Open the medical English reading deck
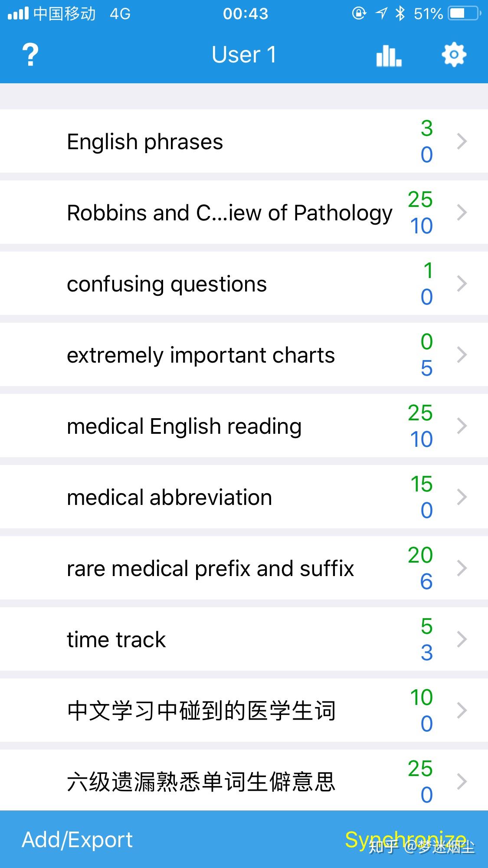The width and height of the screenshot is (488, 868). (184, 426)
